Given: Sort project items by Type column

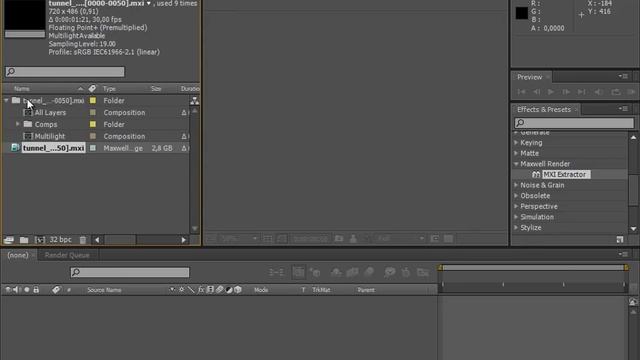Looking at the screenshot, I should click(x=109, y=89).
